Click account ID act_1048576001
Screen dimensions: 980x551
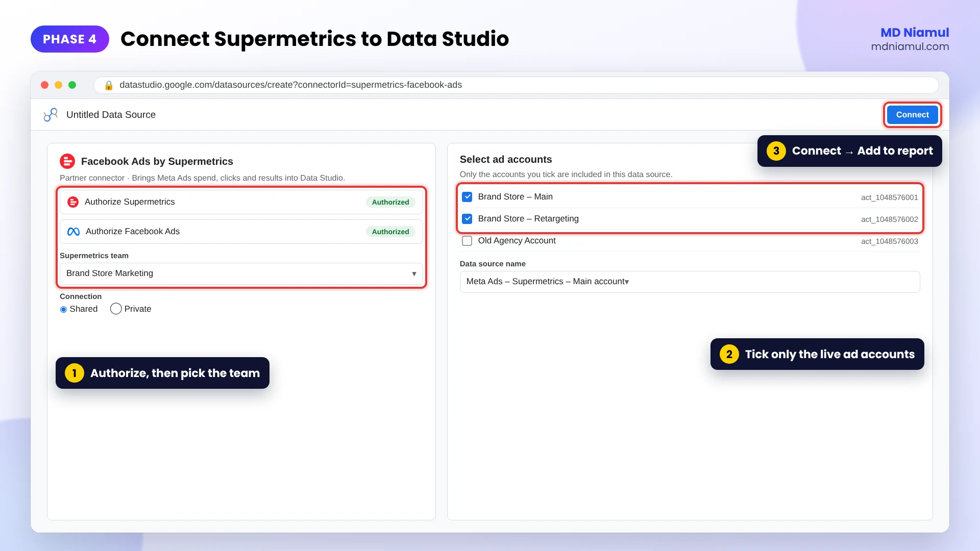[x=889, y=197]
